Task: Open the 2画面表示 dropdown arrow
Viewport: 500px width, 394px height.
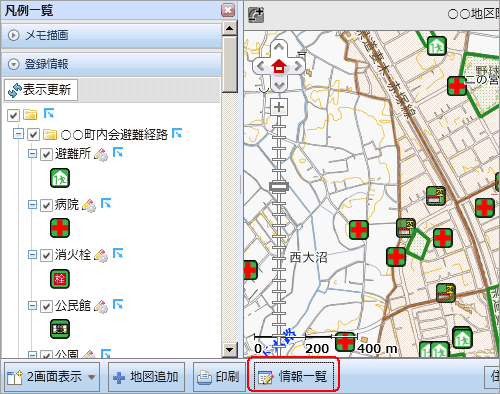Action: (x=91, y=377)
